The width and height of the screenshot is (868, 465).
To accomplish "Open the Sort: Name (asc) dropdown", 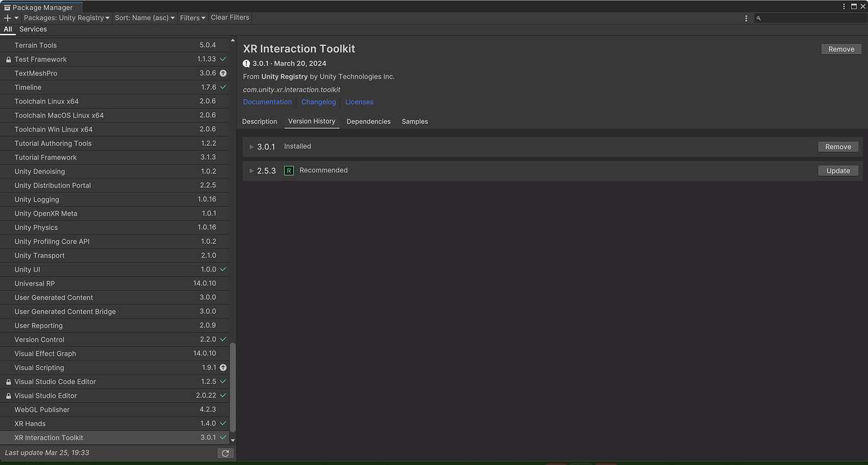I will point(144,18).
